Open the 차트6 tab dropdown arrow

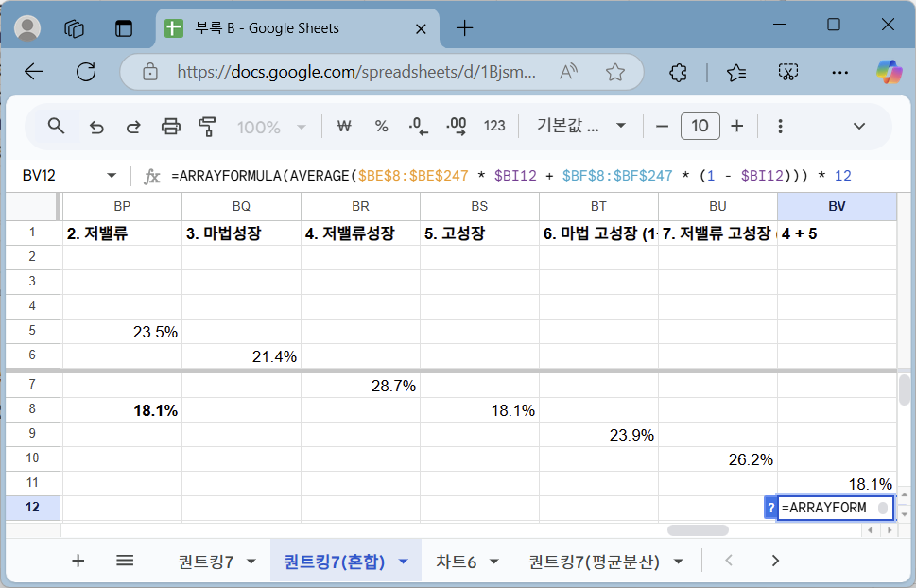pyautogui.click(x=493, y=562)
